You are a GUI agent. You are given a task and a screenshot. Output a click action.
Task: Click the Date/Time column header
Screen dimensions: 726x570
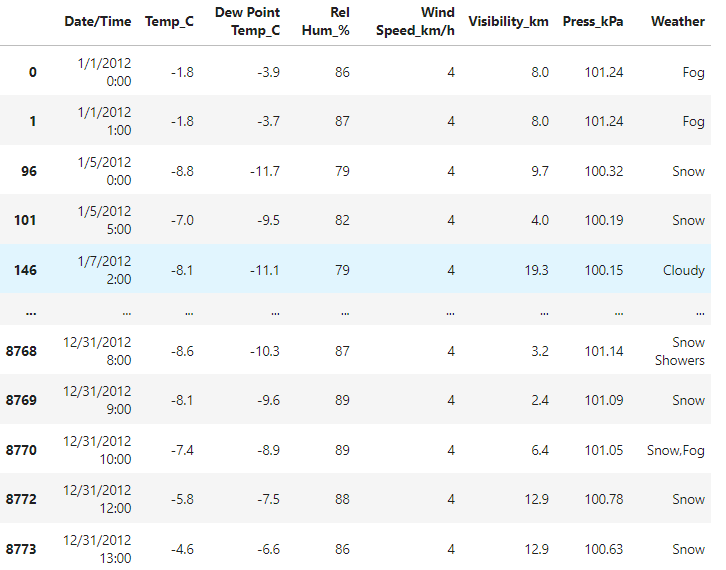[x=97, y=21]
